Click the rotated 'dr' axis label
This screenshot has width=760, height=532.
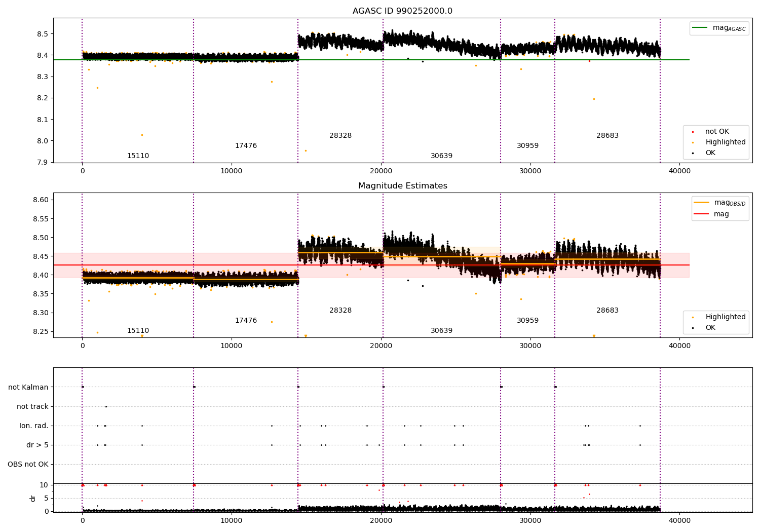coord(33,498)
